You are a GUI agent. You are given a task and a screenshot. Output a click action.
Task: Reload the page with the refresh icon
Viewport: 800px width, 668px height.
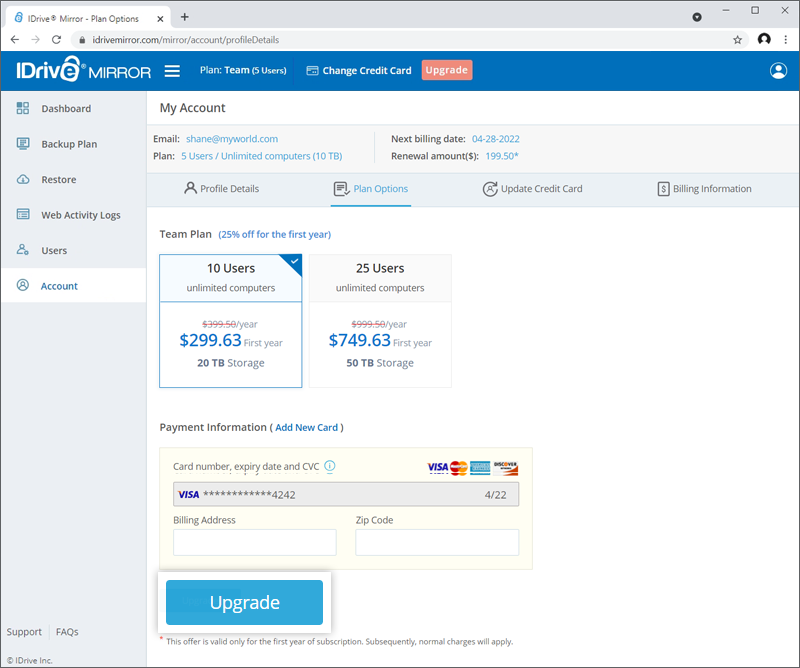[x=55, y=39]
